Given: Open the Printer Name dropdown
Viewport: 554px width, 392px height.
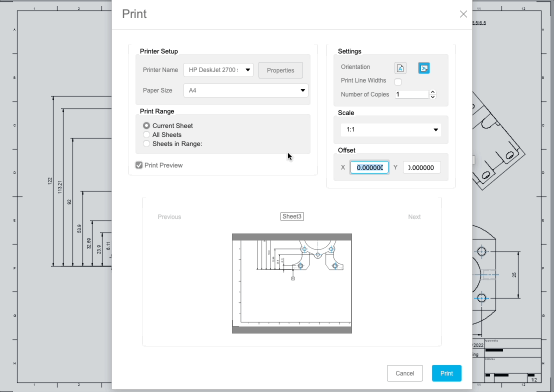Looking at the screenshot, I should 218,70.
